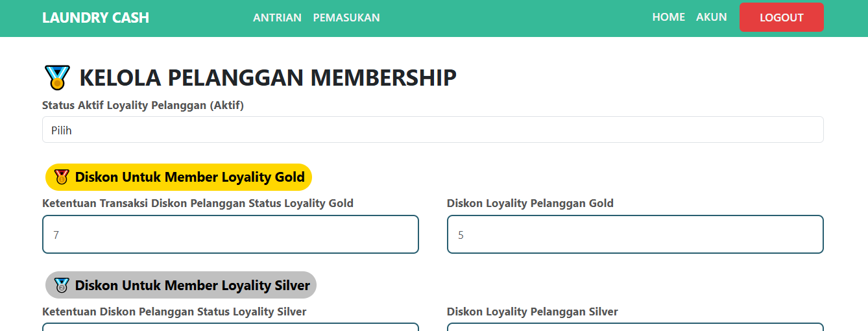Click the gray Diskon Untuk Member Loyality Silver badge
The width and height of the screenshot is (868, 331).
click(x=181, y=285)
